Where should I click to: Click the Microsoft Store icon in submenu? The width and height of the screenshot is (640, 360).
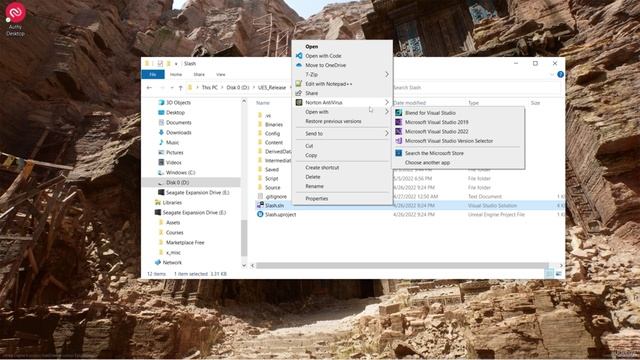click(398, 153)
